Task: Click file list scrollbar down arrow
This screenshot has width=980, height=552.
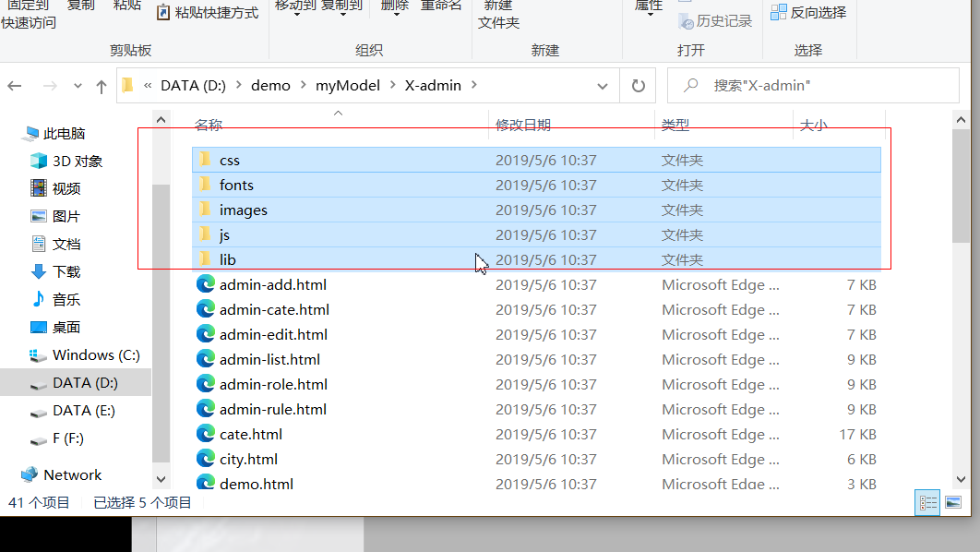Action: click(x=962, y=479)
